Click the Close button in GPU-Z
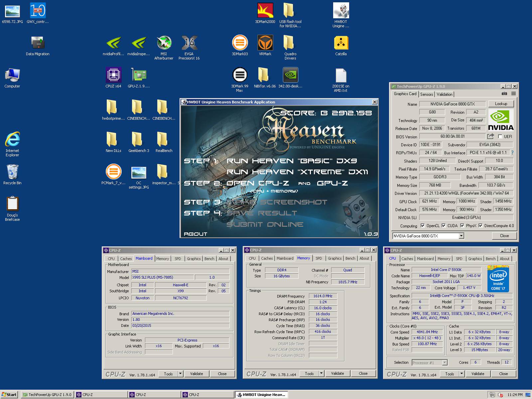The image size is (532, 399). coord(504,236)
